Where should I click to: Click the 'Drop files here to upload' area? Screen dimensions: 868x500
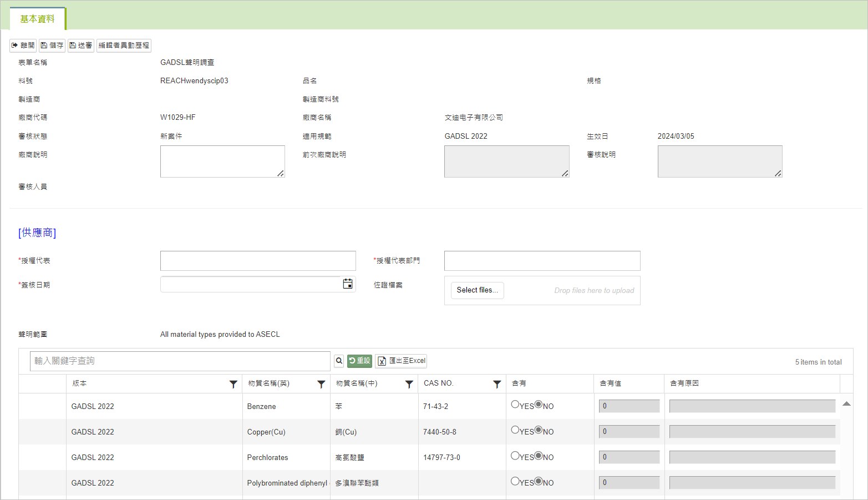pos(594,290)
